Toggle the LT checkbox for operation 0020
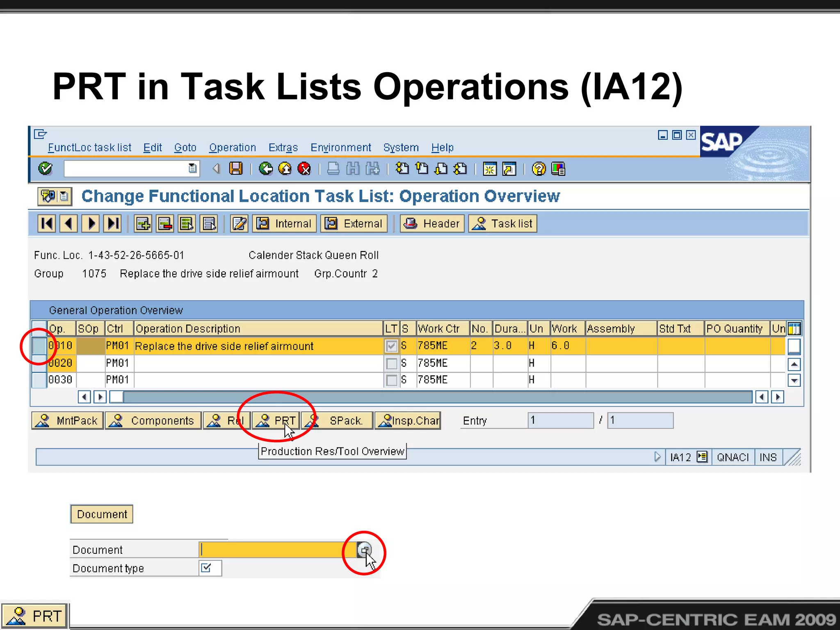Viewport: 840px width, 630px height. [392, 363]
